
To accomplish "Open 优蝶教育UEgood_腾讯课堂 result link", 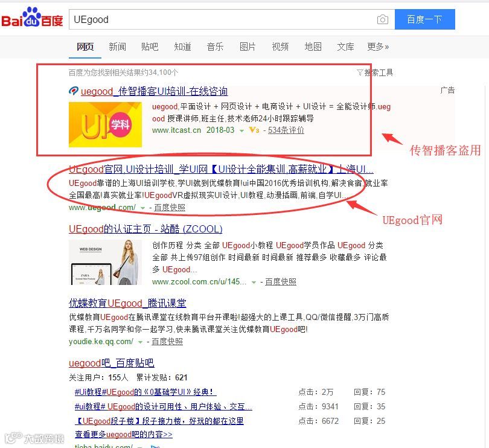I will click(127, 303).
